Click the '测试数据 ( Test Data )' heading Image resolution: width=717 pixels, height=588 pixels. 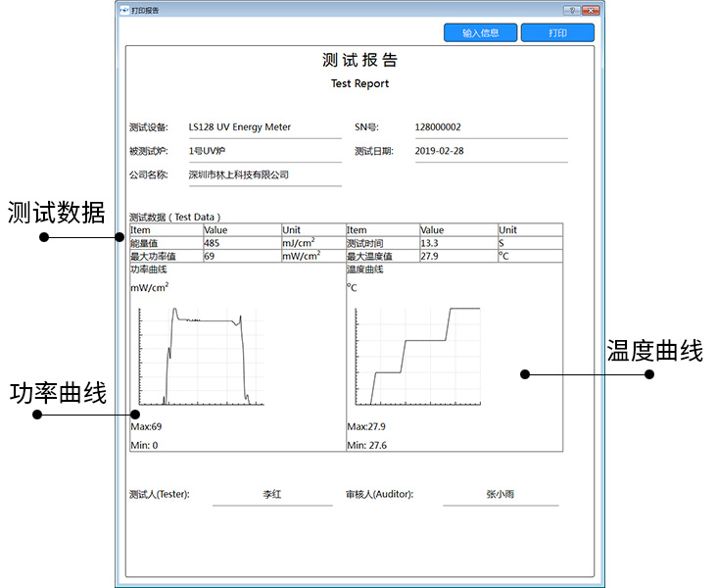pos(175,218)
